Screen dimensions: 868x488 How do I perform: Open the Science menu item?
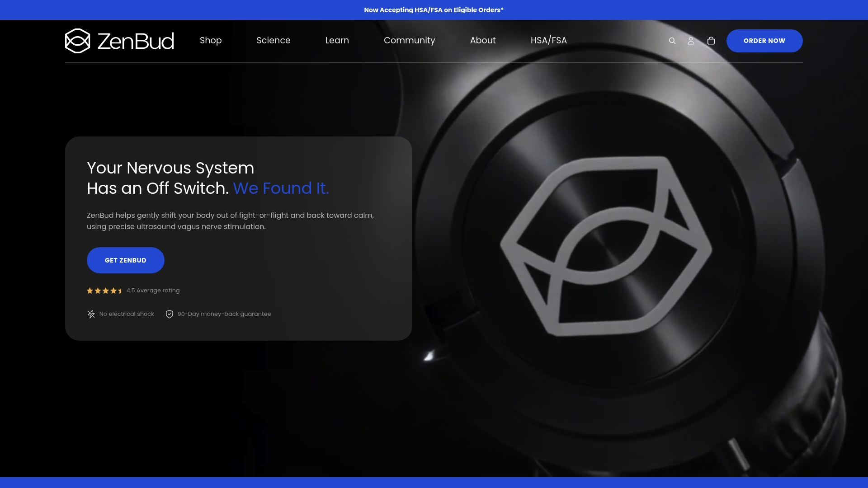click(274, 41)
